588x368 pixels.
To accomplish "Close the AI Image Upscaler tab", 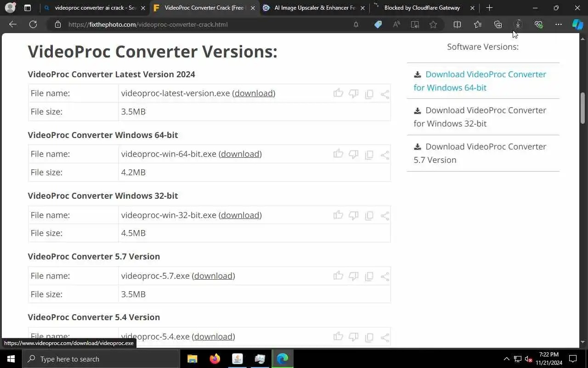I will [363, 8].
